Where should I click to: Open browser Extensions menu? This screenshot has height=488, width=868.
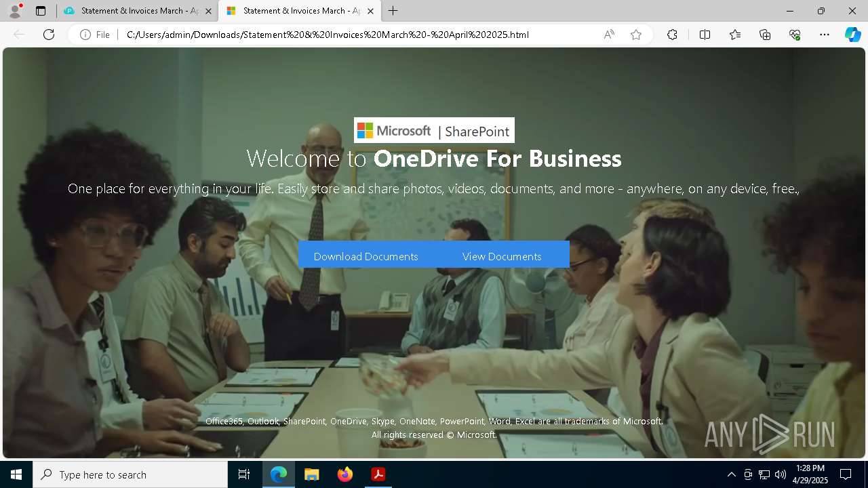coord(672,35)
